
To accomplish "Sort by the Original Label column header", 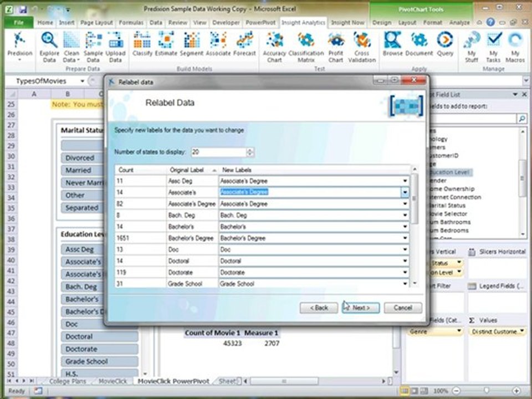I will coord(192,170).
